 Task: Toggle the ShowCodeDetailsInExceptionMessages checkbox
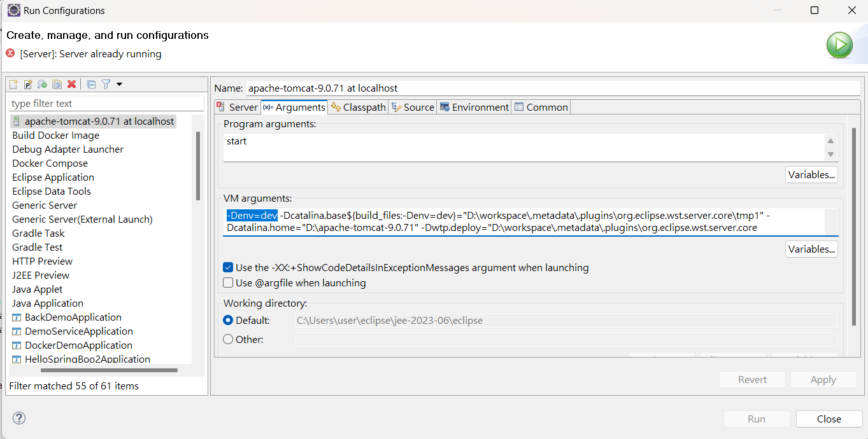[228, 267]
